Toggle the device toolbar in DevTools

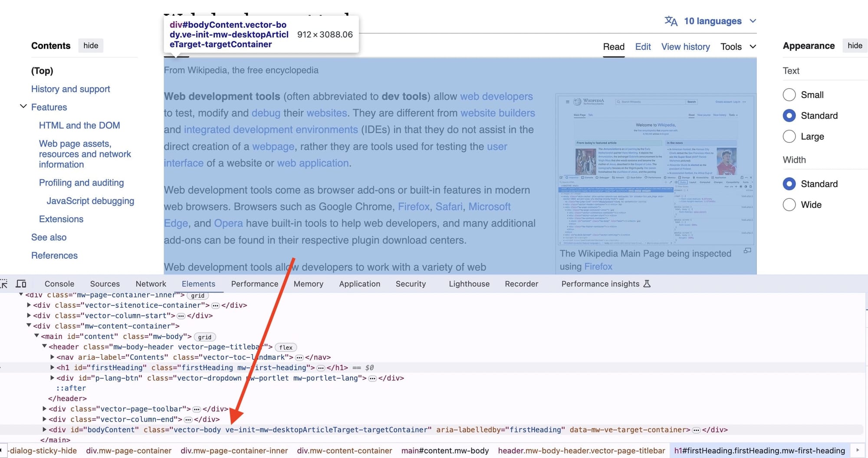click(21, 283)
